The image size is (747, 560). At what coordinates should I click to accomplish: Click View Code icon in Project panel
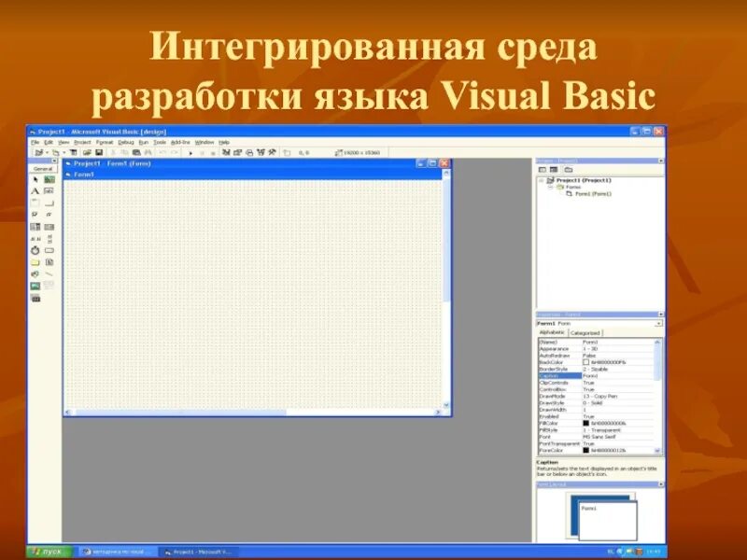[x=543, y=170]
